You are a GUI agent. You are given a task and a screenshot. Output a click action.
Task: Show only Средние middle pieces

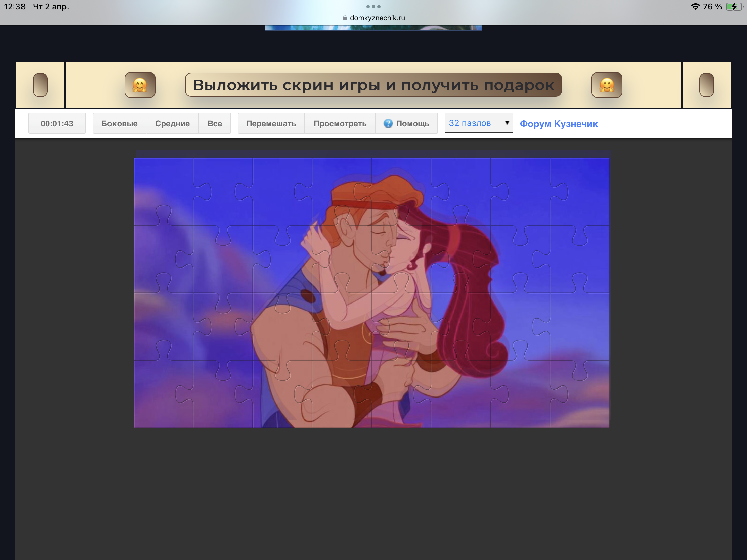click(172, 123)
